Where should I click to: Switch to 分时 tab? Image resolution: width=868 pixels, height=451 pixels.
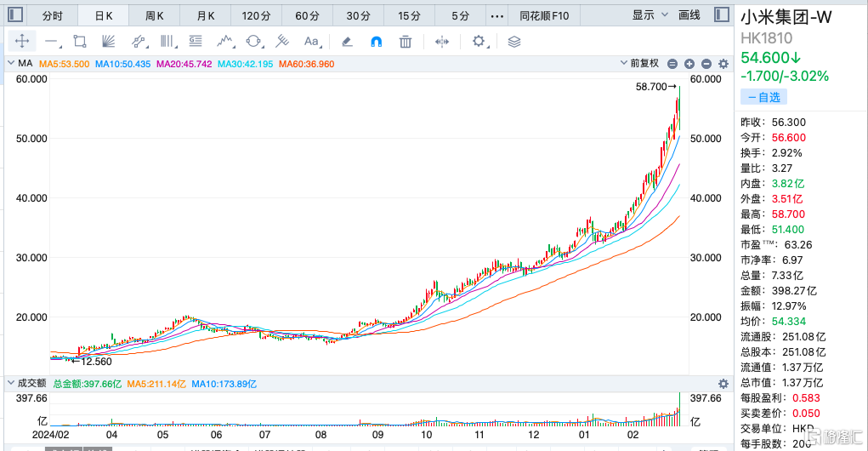click(53, 15)
